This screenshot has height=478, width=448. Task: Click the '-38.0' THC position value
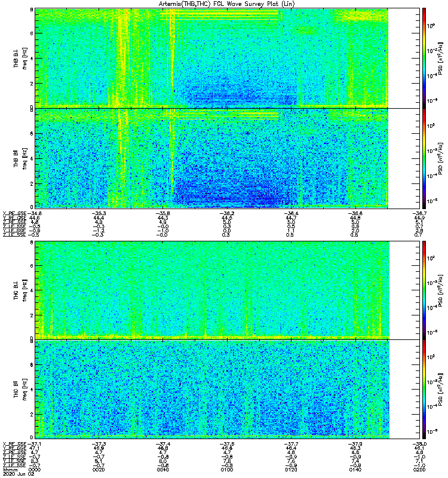(419, 444)
